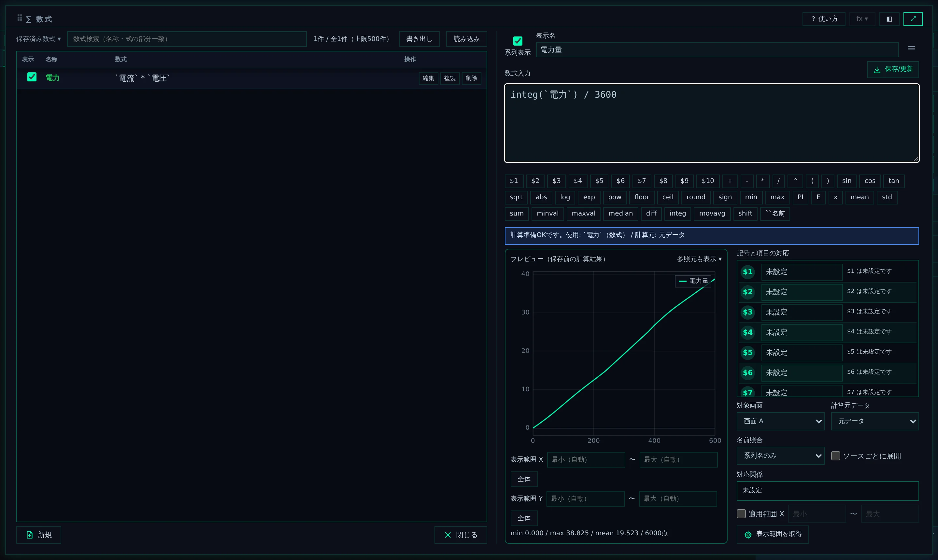
Task: Insert the $10 symbol token
Action: coord(708,181)
